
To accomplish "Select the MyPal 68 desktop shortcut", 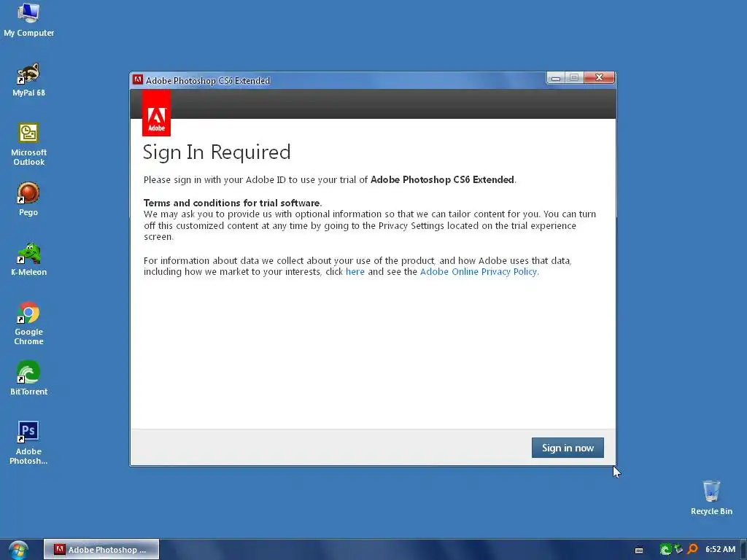I will click(x=28, y=79).
